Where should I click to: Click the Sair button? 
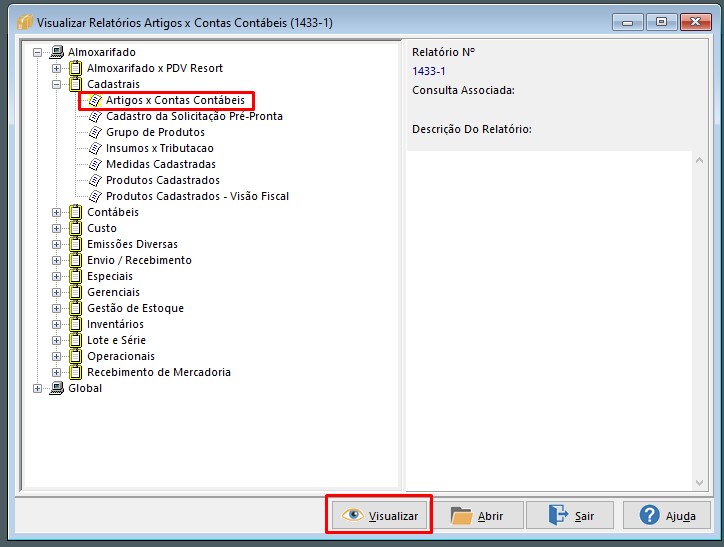[570, 515]
